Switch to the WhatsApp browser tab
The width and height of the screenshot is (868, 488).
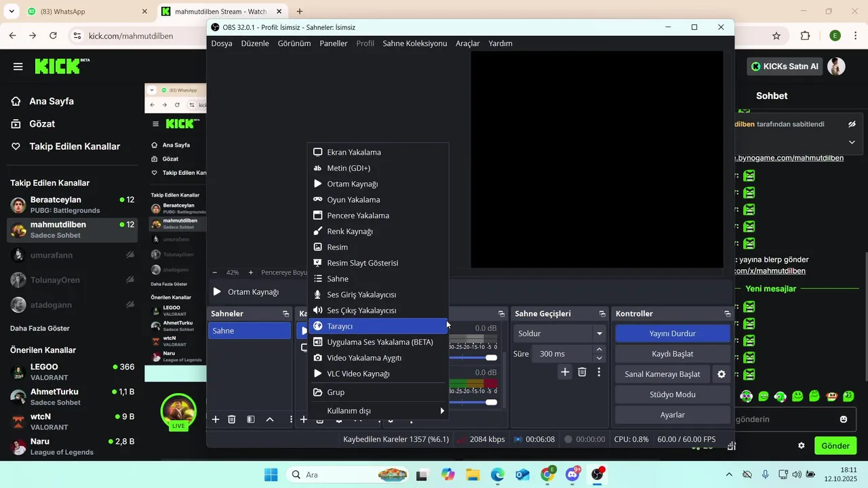pos(87,12)
